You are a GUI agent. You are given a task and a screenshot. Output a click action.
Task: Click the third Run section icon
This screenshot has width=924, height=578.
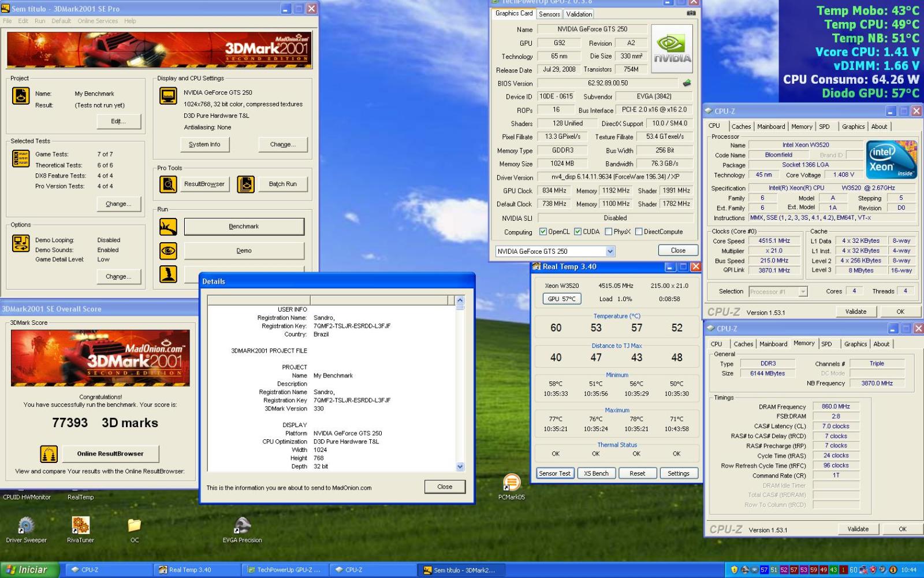pyautogui.click(x=168, y=274)
